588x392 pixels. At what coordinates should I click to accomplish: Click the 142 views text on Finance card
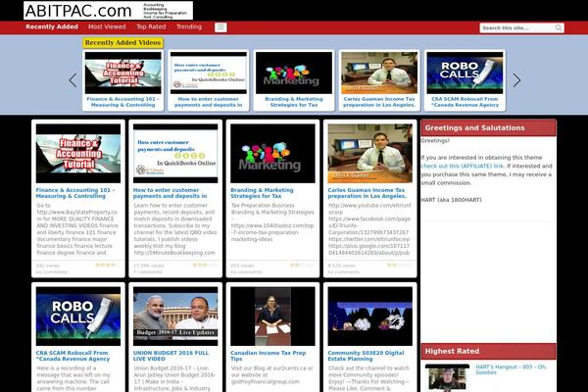pyautogui.click(x=48, y=266)
